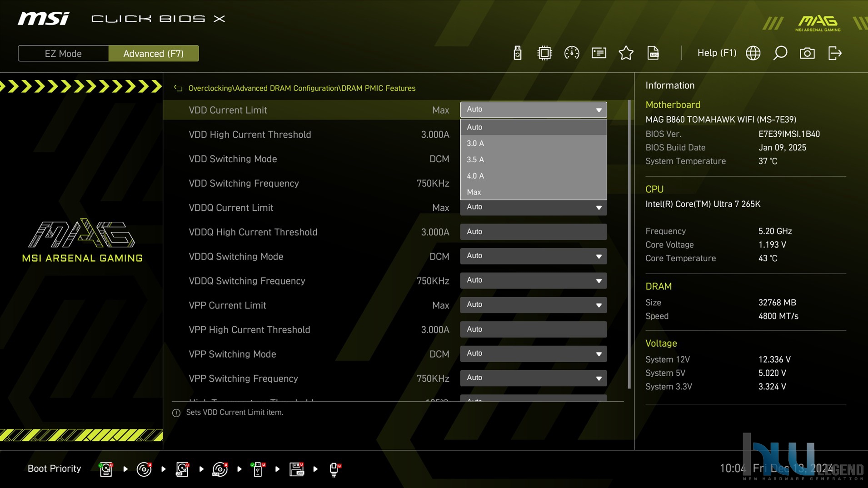
Task: Select the VDD Current Limit label
Action: (x=228, y=110)
